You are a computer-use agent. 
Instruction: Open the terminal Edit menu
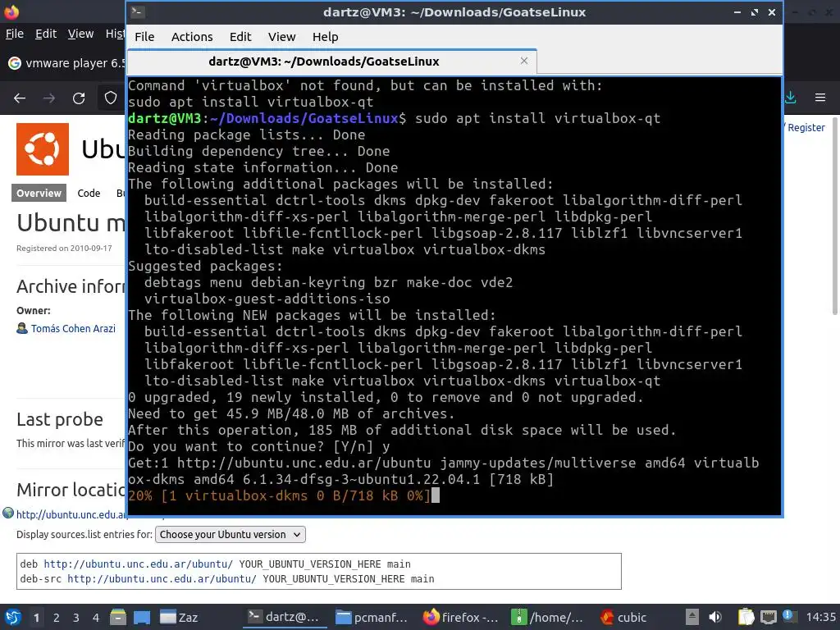240,36
